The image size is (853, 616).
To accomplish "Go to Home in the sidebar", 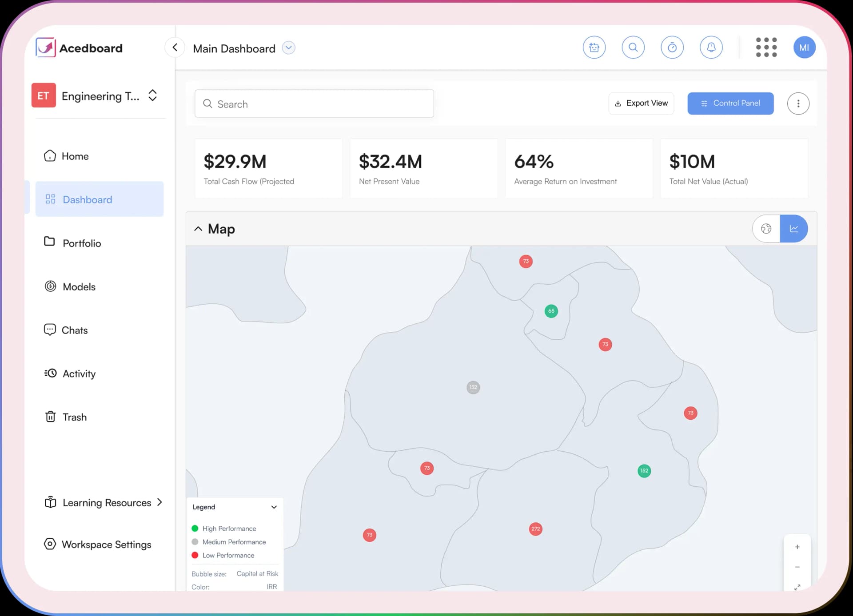I will click(100, 156).
